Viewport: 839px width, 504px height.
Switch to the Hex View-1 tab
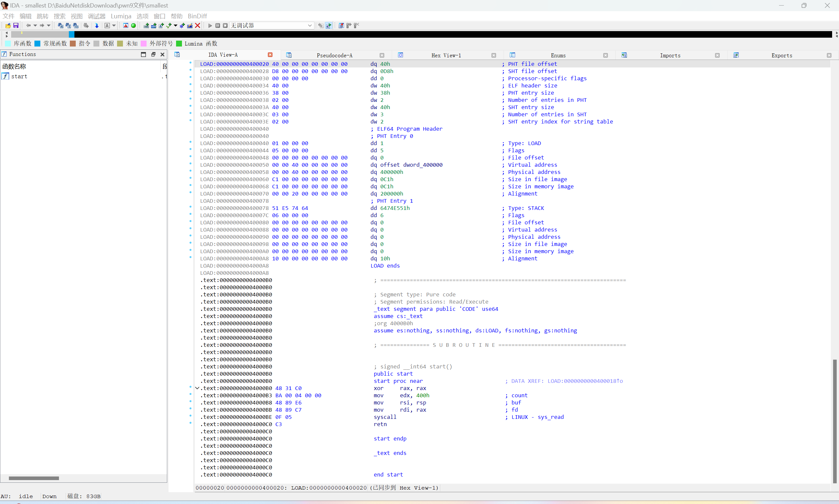click(446, 55)
